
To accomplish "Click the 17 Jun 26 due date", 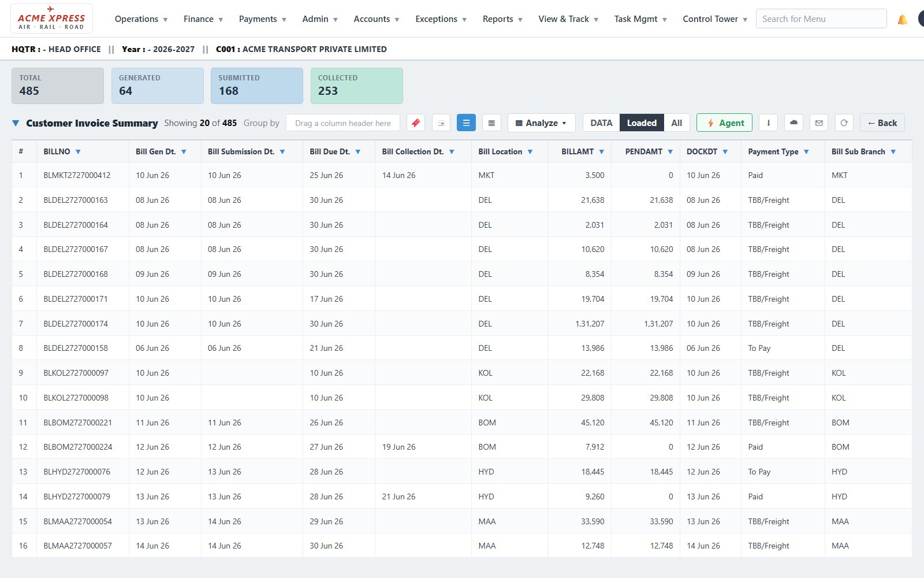I will pyautogui.click(x=326, y=299).
